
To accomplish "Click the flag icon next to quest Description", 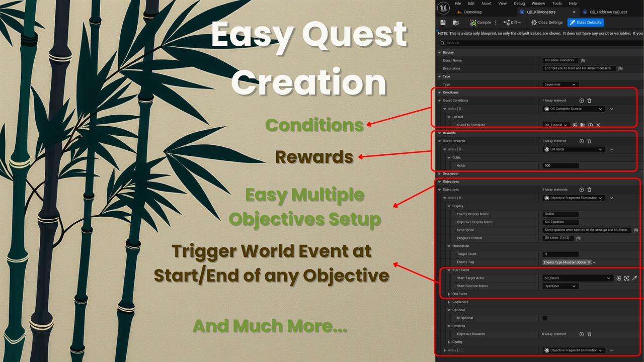I will 620,68.
